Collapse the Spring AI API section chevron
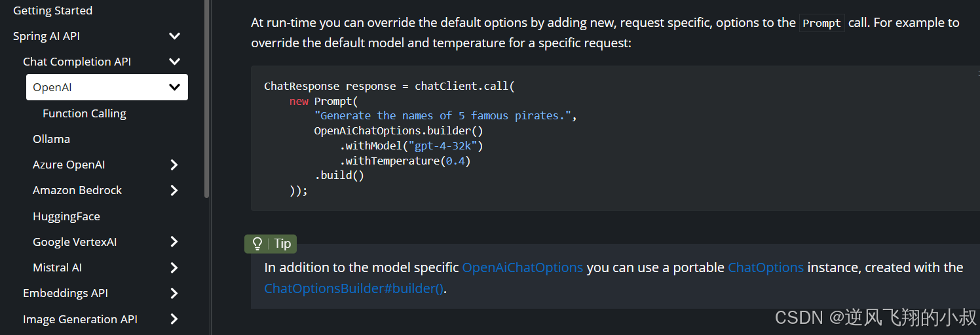 174,36
